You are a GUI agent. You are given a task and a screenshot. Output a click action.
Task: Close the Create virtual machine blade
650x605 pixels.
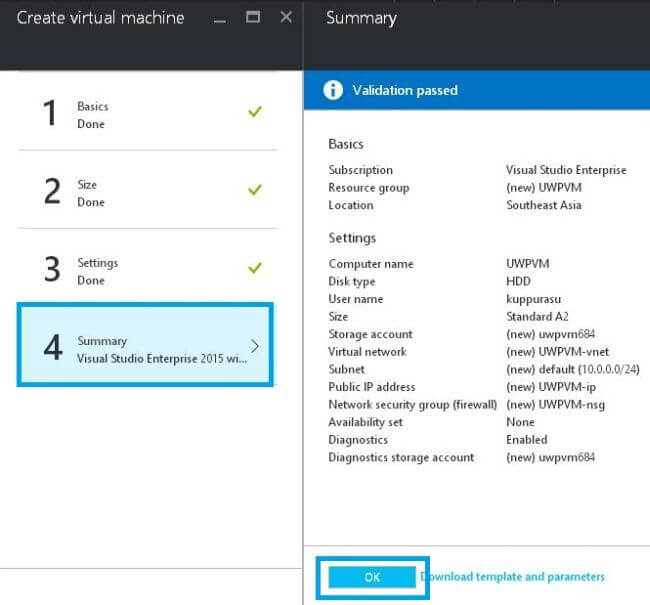[286, 17]
